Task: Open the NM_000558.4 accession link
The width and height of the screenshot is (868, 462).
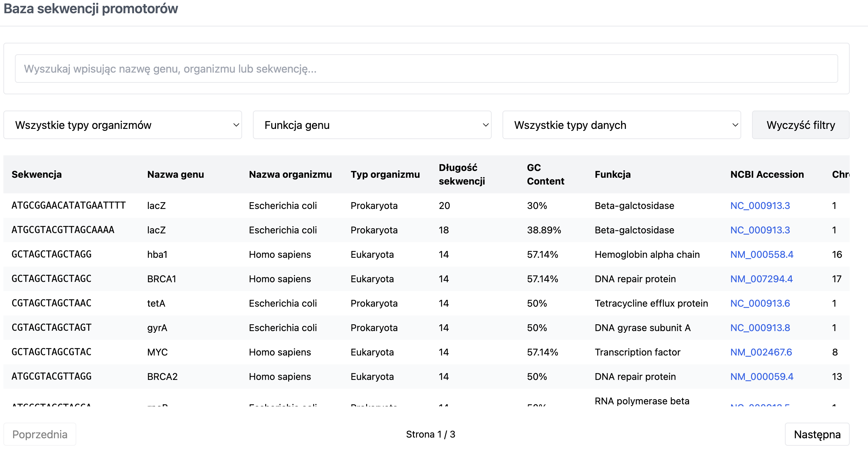Action: tap(762, 254)
